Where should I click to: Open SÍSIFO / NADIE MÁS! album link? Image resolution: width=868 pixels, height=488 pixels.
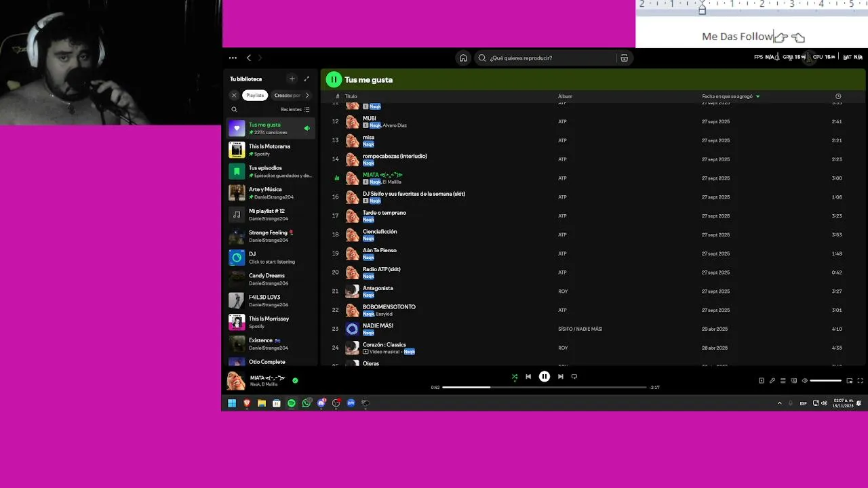(580, 329)
